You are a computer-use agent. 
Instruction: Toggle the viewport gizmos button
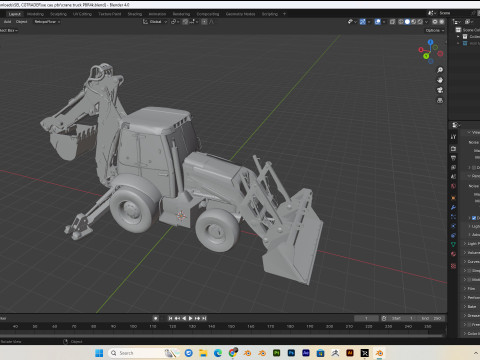[363, 22]
